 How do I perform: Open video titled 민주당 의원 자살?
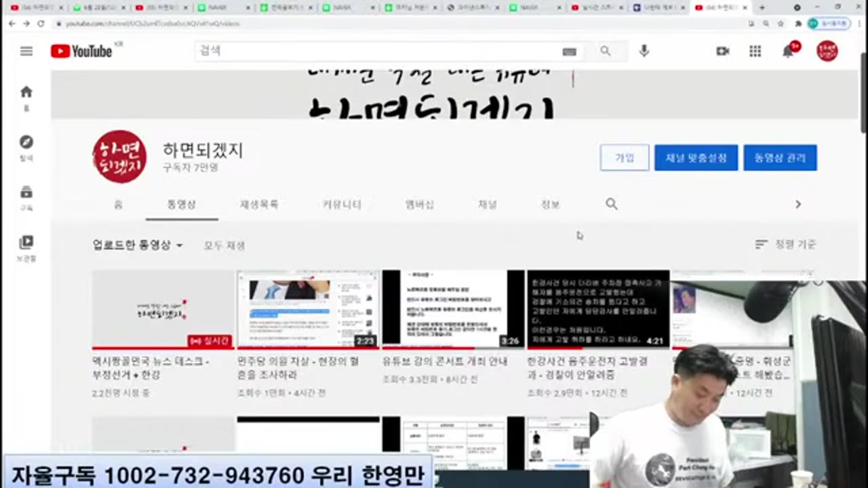coord(299,368)
